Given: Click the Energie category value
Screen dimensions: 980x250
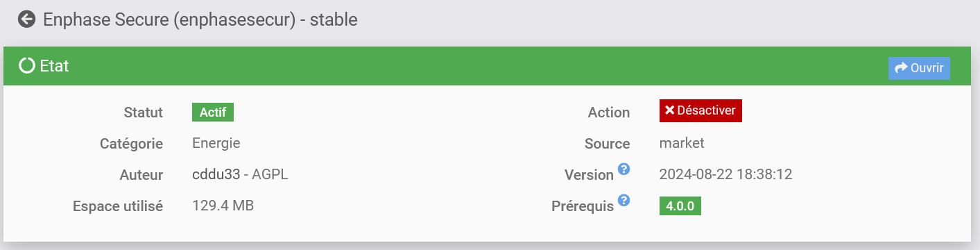Looking at the screenshot, I should point(216,143).
